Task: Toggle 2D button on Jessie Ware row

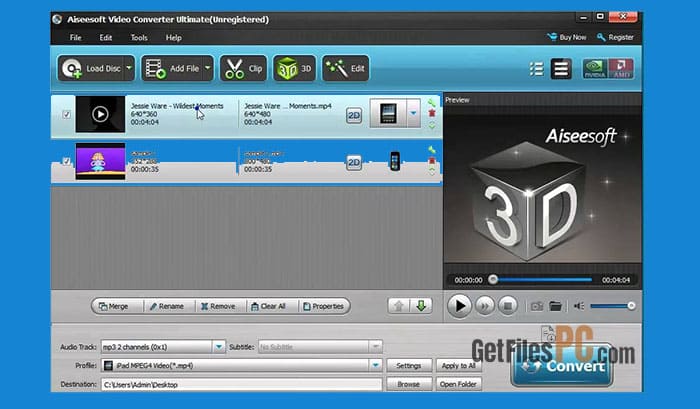Action: point(354,116)
